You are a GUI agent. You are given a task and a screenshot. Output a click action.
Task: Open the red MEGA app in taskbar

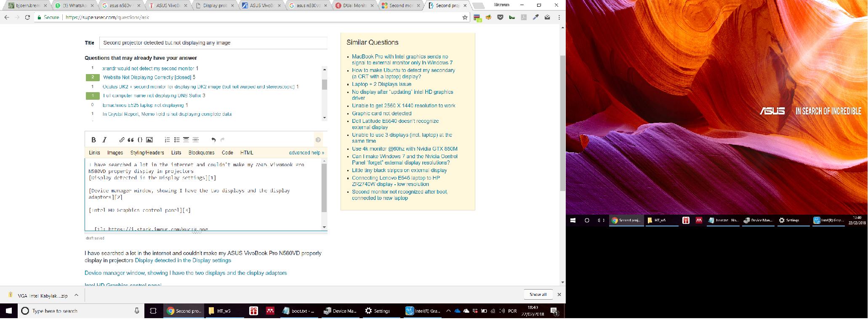270,311
